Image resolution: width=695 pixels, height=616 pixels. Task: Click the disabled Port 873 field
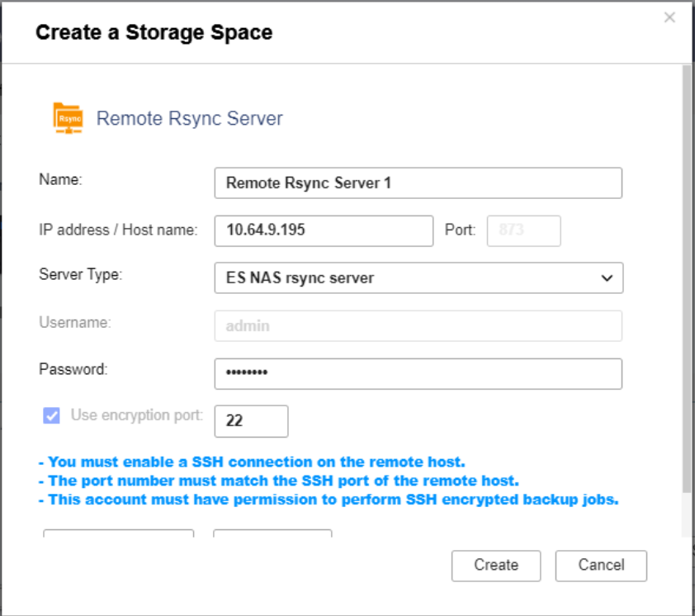click(524, 230)
